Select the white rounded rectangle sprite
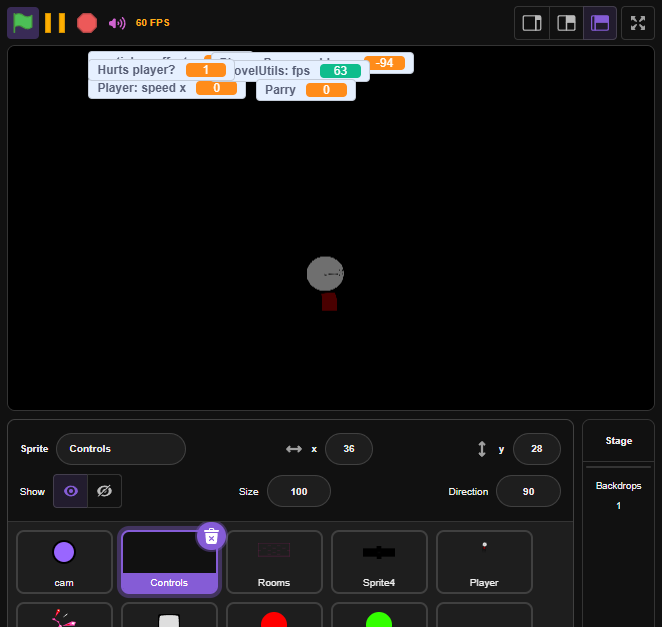The image size is (662, 627). pyautogui.click(x=169, y=616)
